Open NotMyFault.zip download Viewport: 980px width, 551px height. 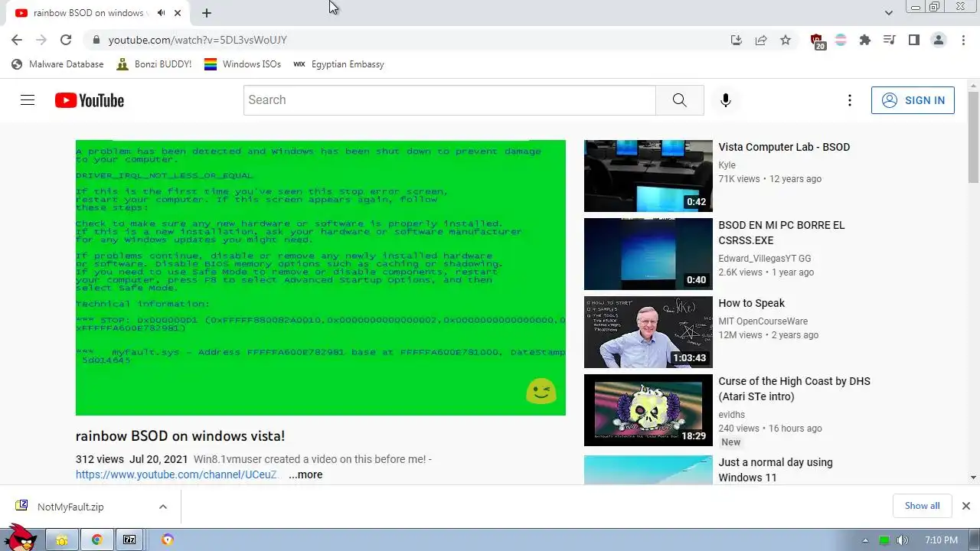tap(70, 507)
